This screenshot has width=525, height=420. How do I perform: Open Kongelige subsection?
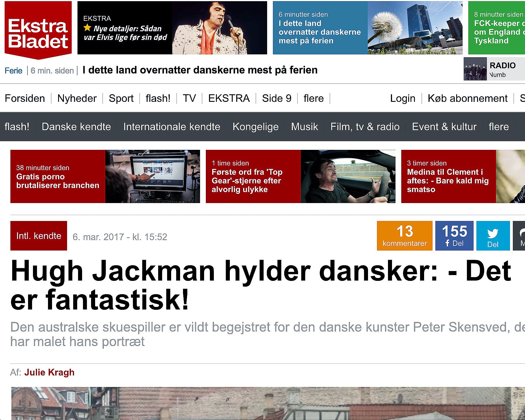(x=256, y=127)
